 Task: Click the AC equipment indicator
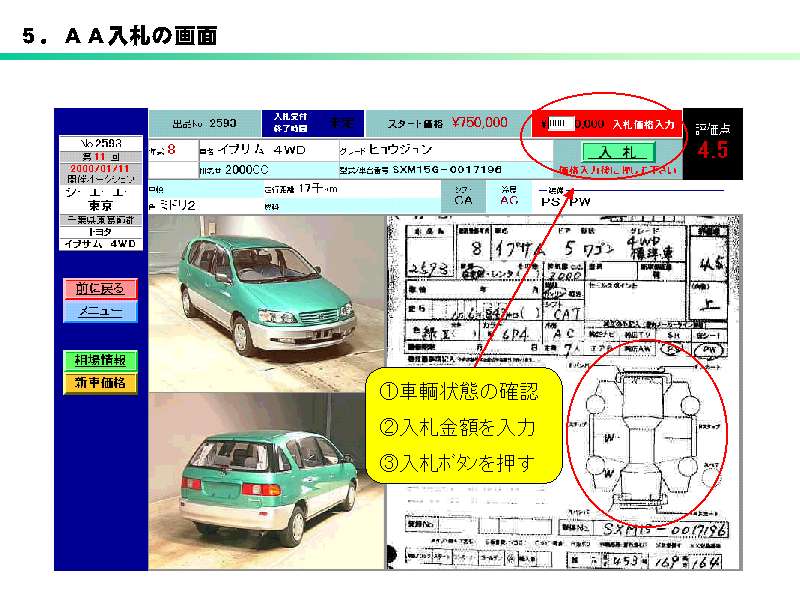(509, 200)
